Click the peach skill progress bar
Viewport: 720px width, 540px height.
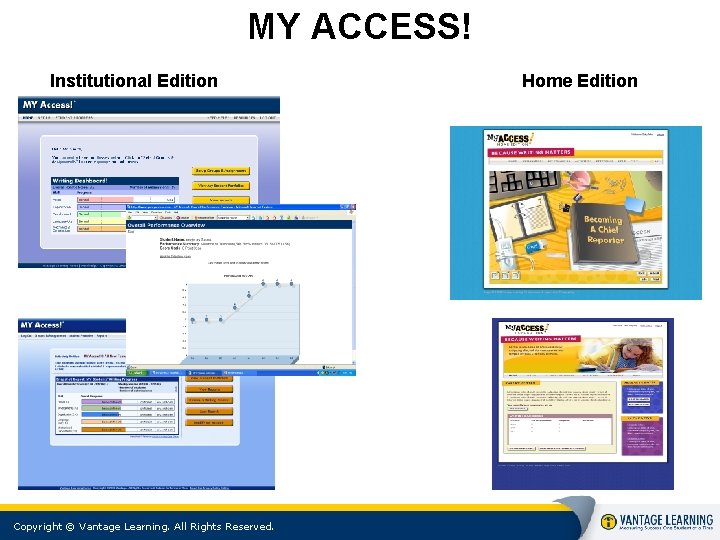101,422
